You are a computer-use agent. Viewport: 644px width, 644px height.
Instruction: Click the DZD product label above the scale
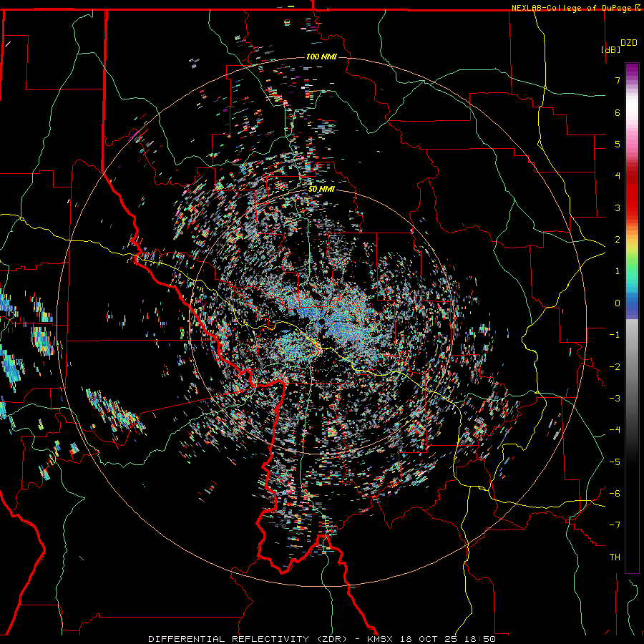(x=629, y=43)
